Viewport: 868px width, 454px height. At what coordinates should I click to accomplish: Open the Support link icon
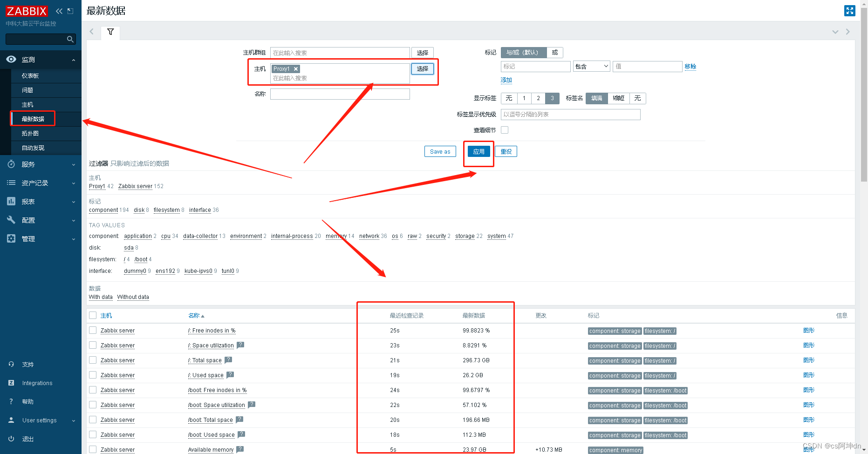tap(11, 364)
